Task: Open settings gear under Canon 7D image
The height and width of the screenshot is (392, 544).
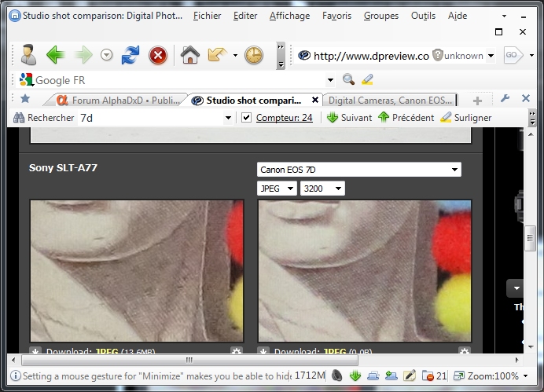Action: [x=464, y=351]
